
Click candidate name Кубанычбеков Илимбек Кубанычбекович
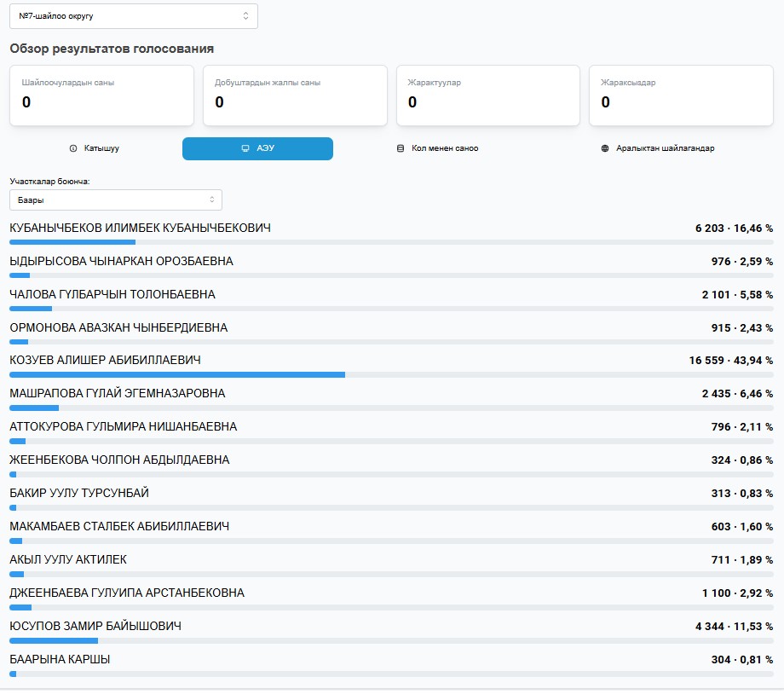click(140, 228)
